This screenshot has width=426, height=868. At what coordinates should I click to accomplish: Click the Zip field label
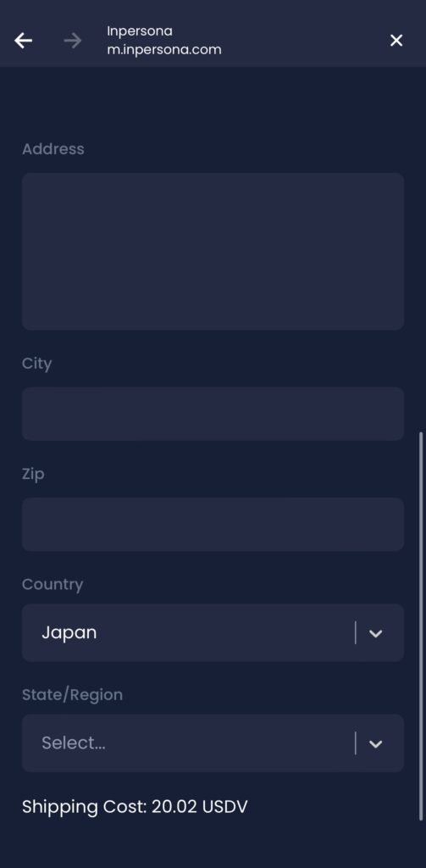[x=33, y=475]
